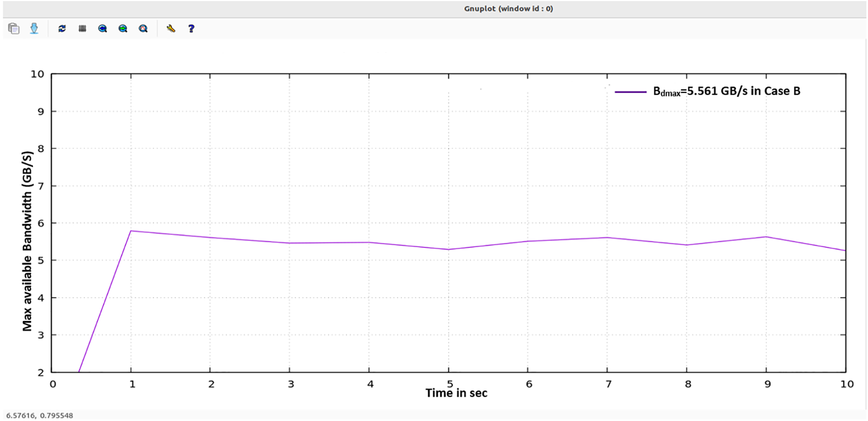The image size is (868, 421).
Task: Click the y-axis tick label 10
Action: (37, 74)
